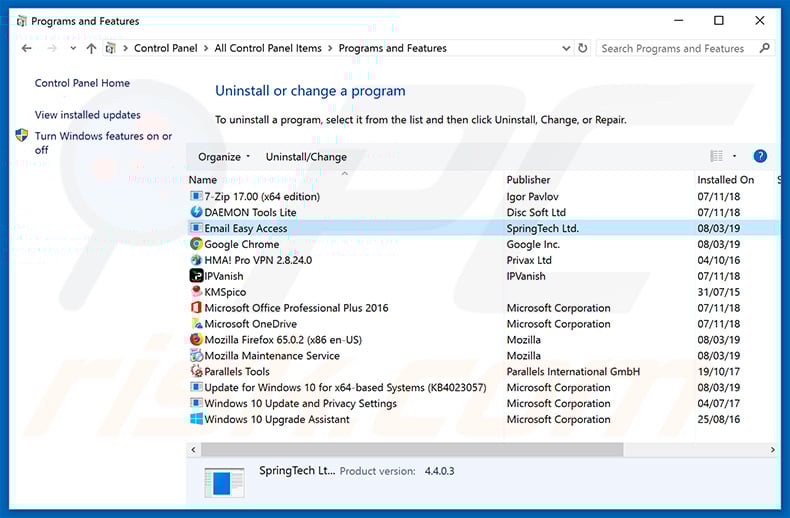790x518 pixels.
Task: Click the Update for Windows 10 KB4023057 icon
Action: coord(196,387)
